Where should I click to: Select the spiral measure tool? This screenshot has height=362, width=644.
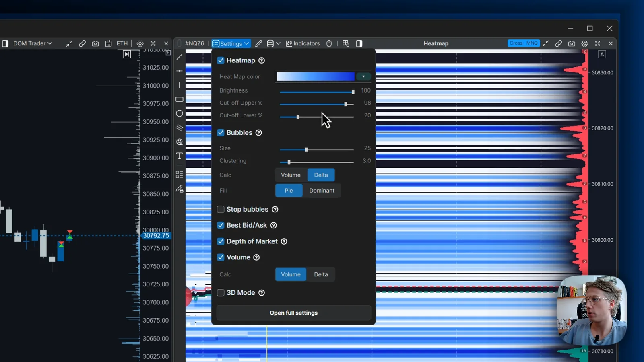click(180, 142)
